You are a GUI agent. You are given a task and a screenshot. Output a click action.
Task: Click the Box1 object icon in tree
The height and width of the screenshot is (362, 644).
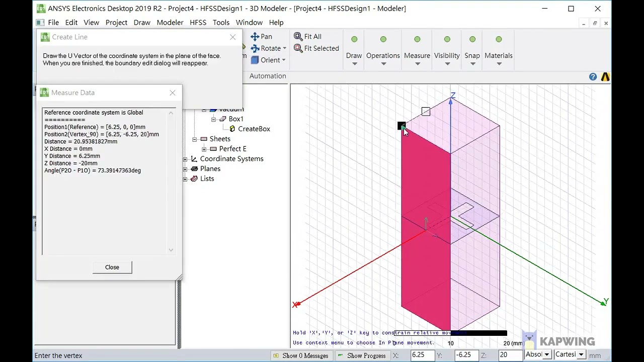(x=223, y=119)
